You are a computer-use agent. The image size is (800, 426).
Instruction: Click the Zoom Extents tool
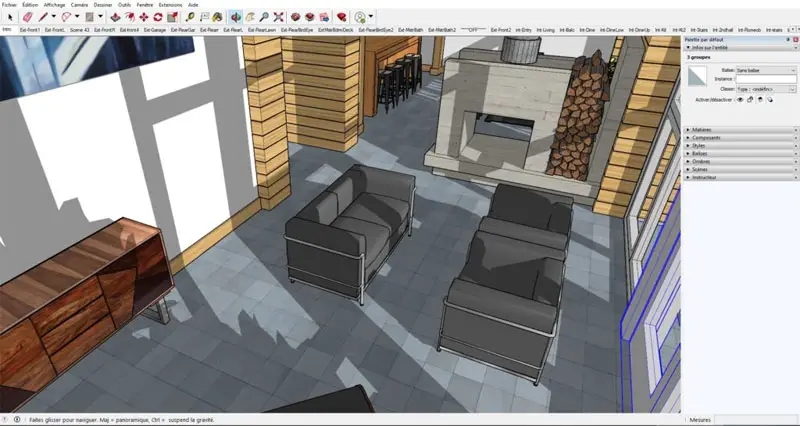click(x=278, y=17)
